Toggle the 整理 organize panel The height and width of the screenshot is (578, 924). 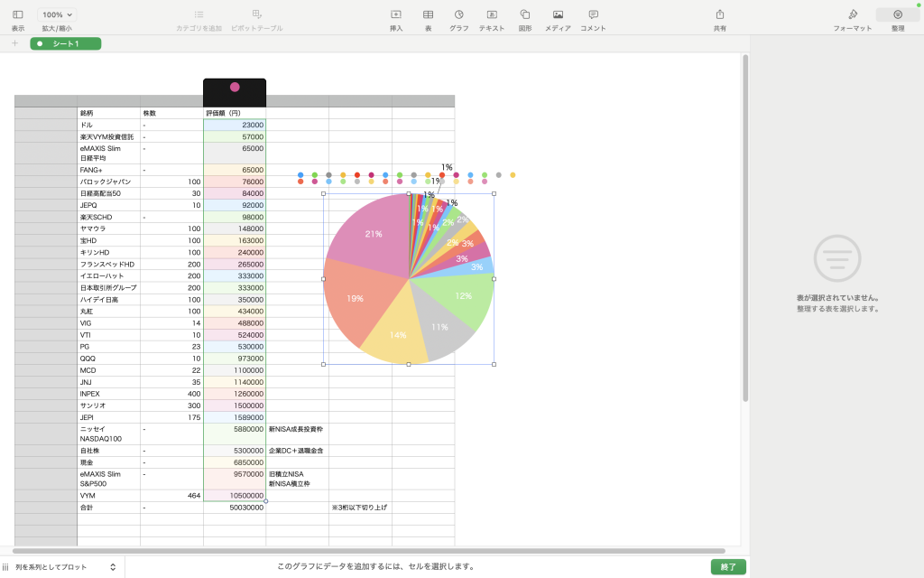(x=897, y=14)
